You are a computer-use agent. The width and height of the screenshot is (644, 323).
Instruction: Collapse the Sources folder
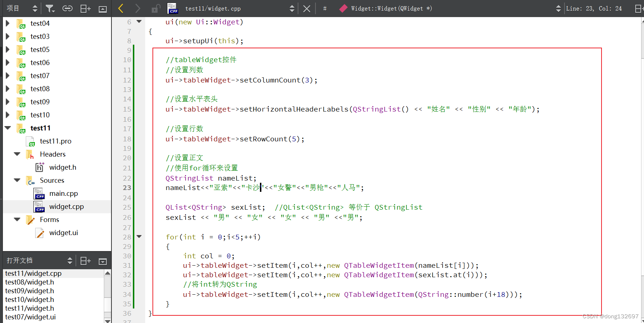(x=17, y=180)
